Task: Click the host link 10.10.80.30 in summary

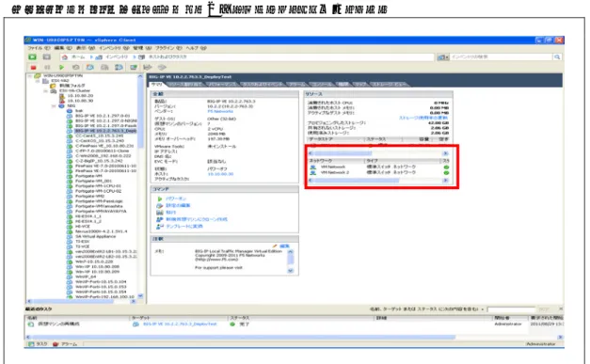Action: (220, 174)
